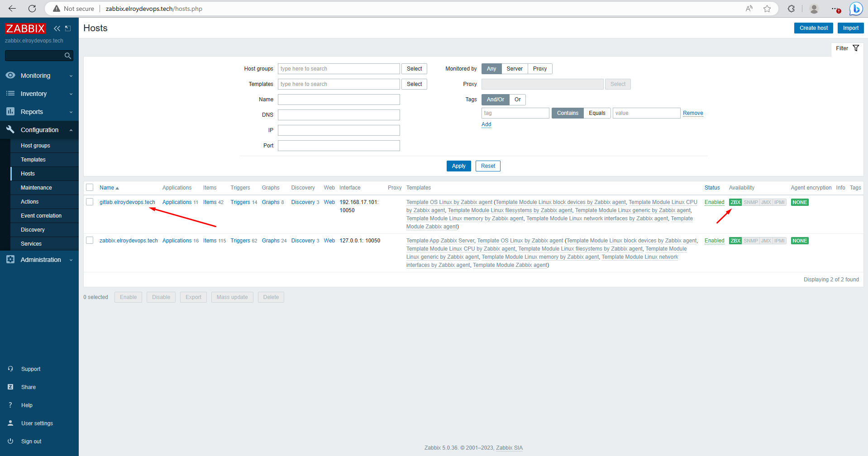The image size is (868, 456).
Task: Go back with browser back arrow
Action: coord(12,9)
